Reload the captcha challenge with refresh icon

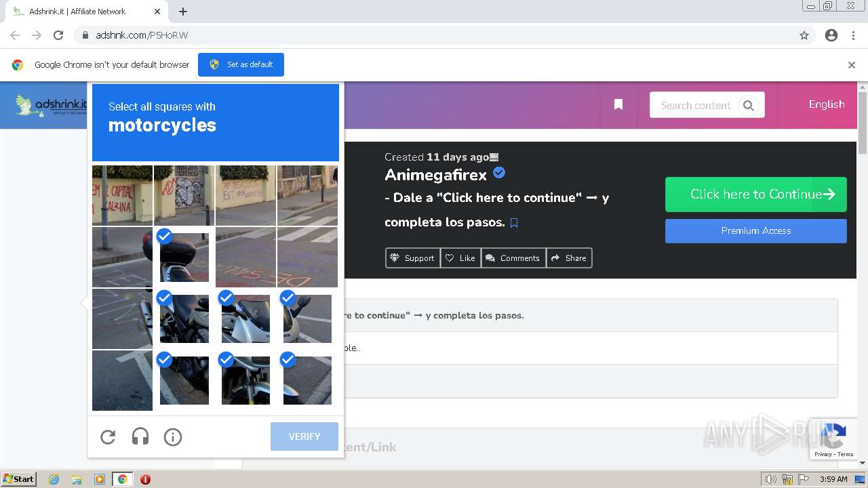click(x=108, y=437)
